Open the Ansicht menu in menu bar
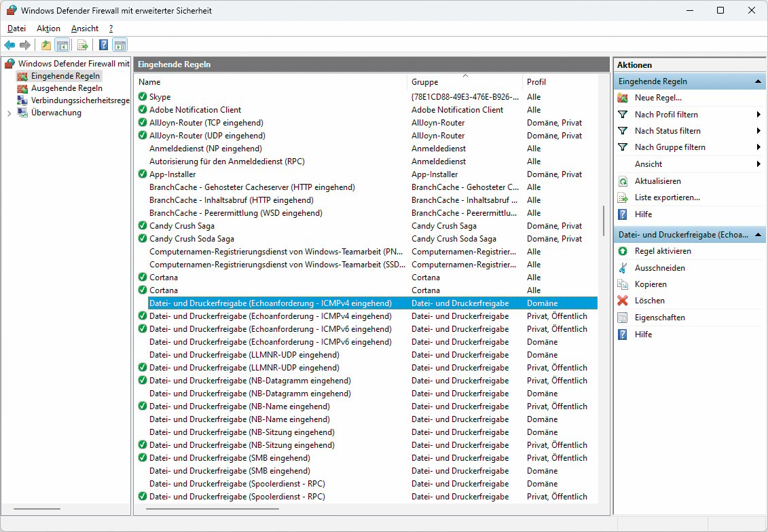This screenshot has width=768, height=532. point(85,28)
